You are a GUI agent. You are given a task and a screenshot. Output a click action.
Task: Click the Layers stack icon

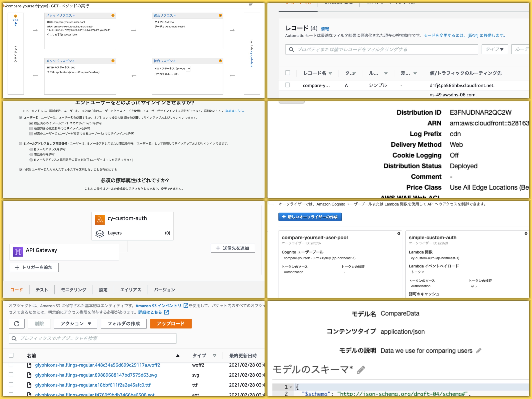(x=100, y=233)
